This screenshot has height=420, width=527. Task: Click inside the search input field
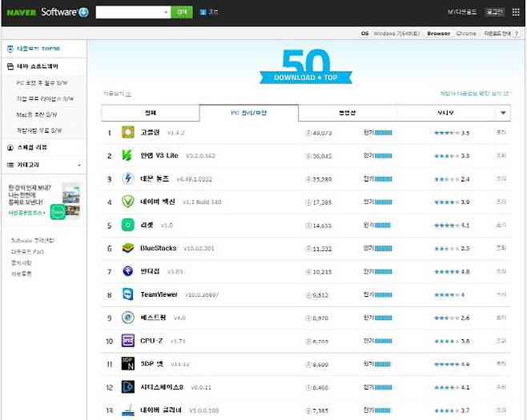(x=130, y=13)
